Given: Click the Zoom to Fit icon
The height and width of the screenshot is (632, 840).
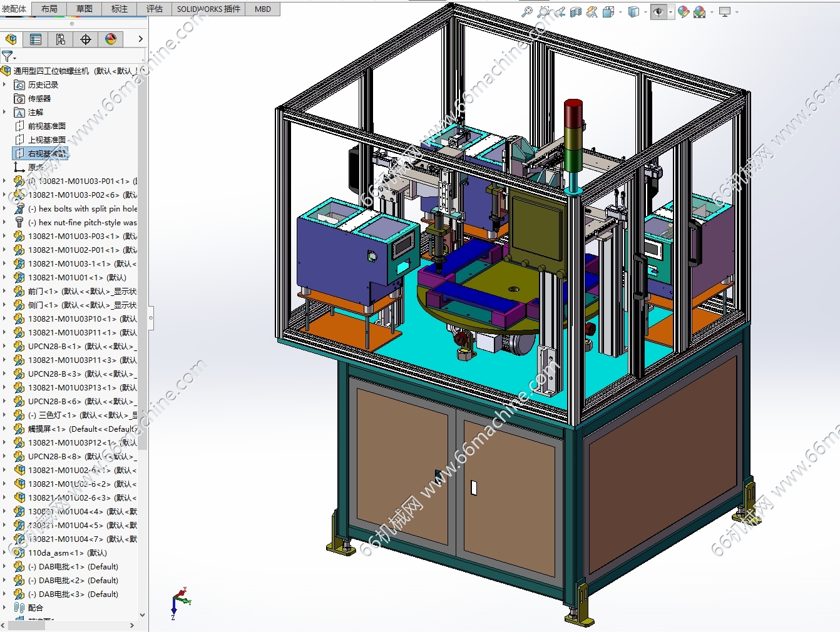Looking at the screenshot, I should [x=527, y=11].
